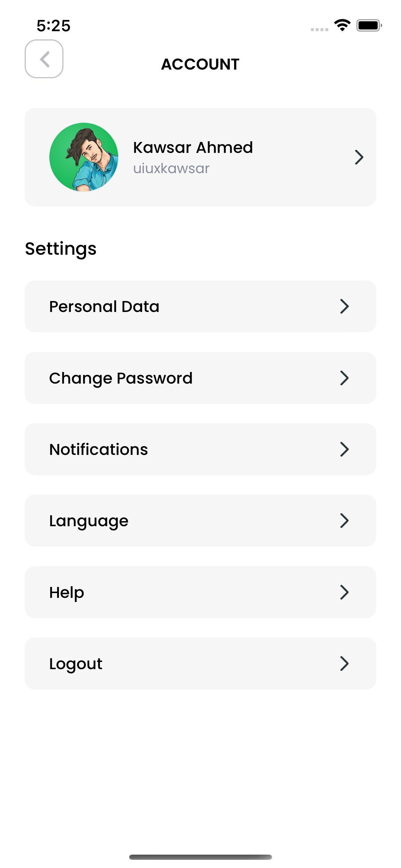Tap the back arrow button
This screenshot has width=401, height=868.
44,59
